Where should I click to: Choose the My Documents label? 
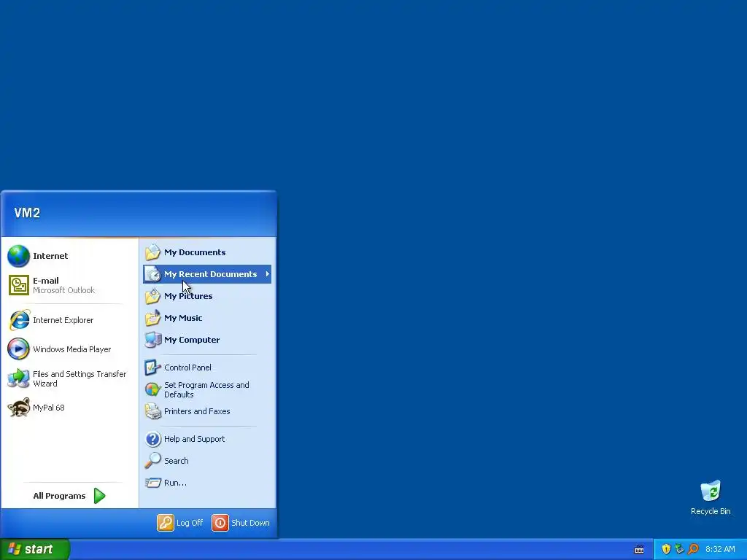click(195, 252)
